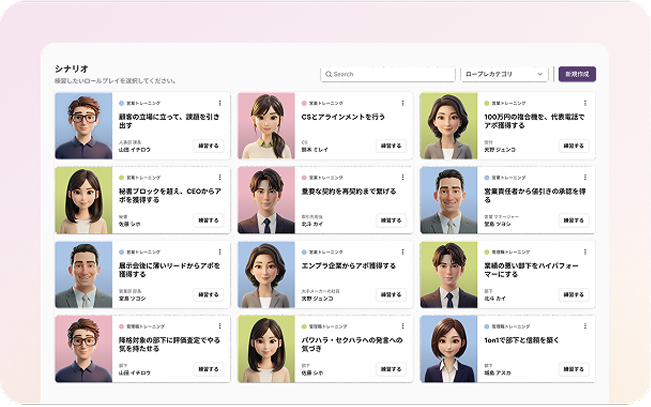
Task: Open more options for 重要な契約を再契約まで繋げる card
Action: (404, 177)
